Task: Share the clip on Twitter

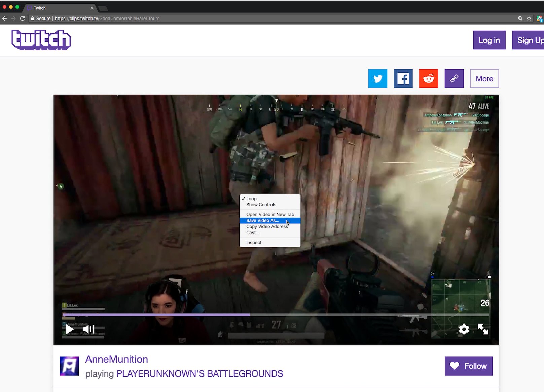Action: click(377, 78)
